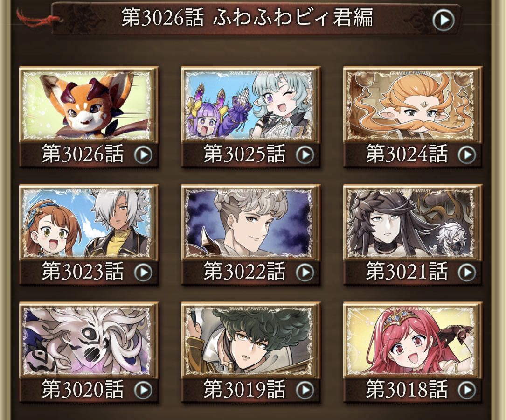This screenshot has width=506, height=420.
Task: Open the white masked monster thumbnail
Action: coord(86,340)
